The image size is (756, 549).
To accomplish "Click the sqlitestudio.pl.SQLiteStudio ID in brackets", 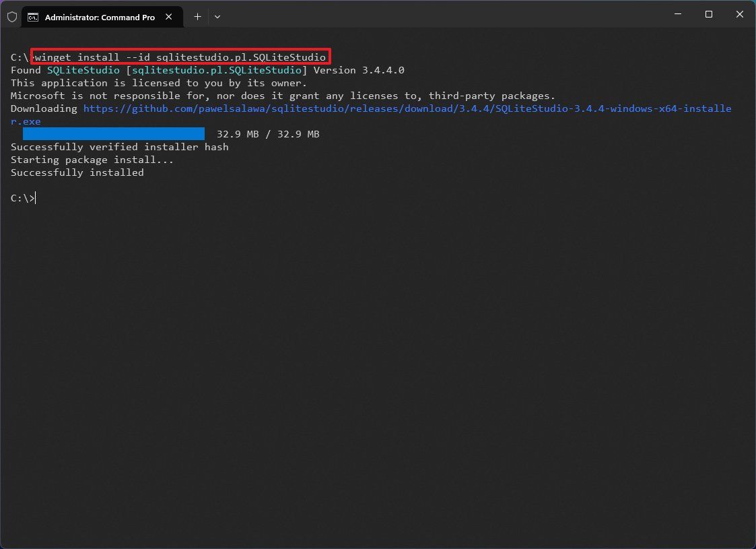I will pos(217,70).
